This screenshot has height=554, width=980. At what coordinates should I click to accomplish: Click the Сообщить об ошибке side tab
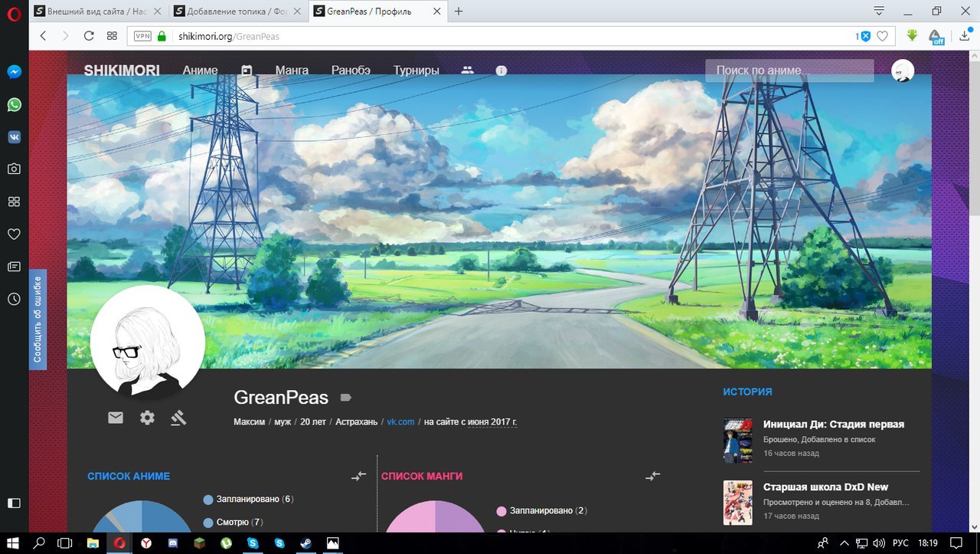[x=38, y=319]
